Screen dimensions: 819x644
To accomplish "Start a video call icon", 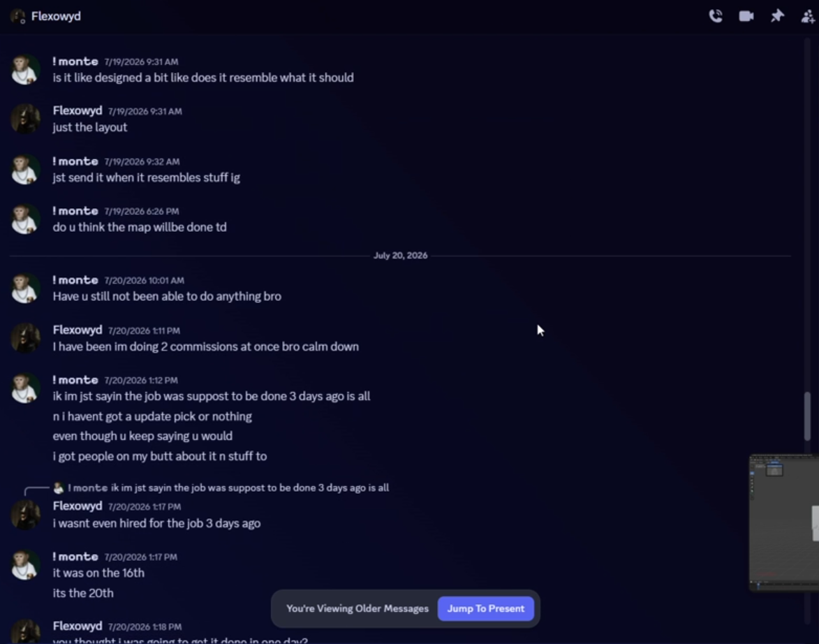I will 746,16.
